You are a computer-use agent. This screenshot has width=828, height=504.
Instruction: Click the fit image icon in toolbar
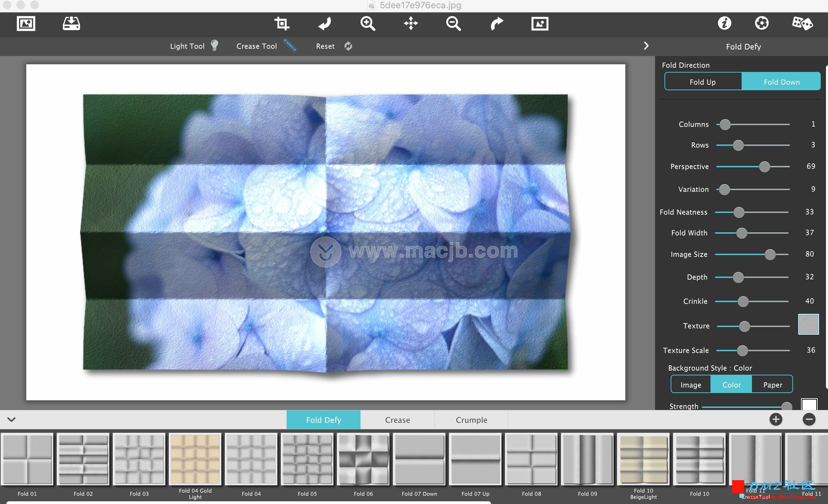point(540,24)
